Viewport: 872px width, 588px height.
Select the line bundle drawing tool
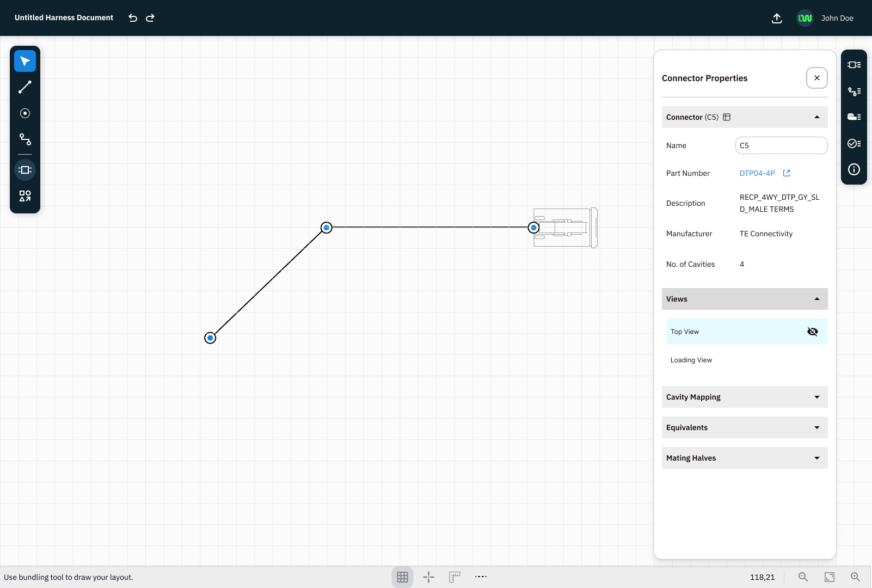(x=25, y=87)
